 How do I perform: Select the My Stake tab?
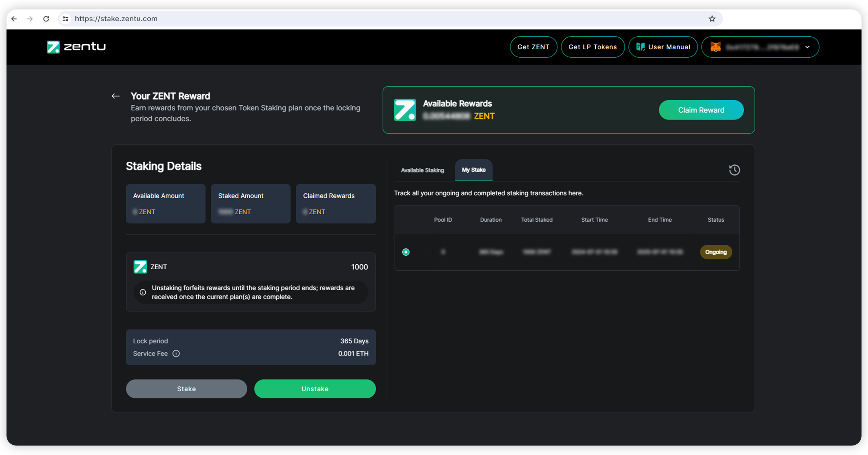(473, 170)
